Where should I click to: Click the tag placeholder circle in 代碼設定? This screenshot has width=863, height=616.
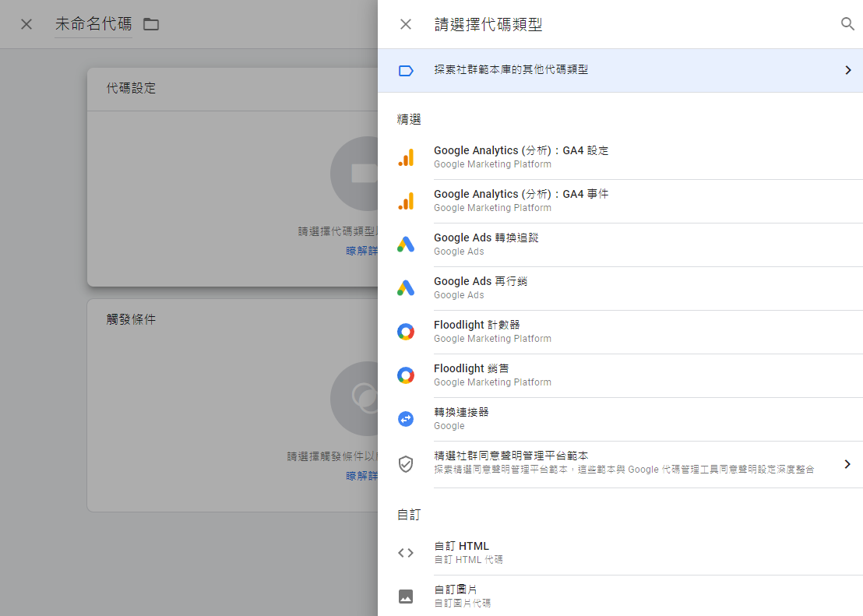(354, 174)
